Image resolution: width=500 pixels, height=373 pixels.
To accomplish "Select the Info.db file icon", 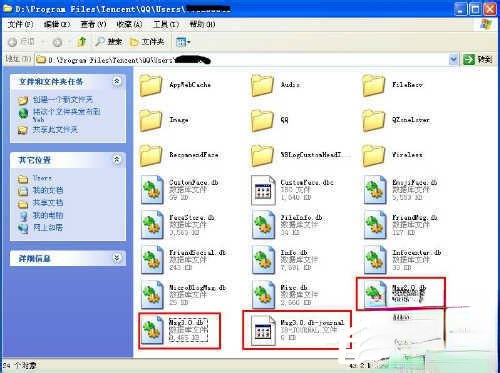I will tap(263, 260).
